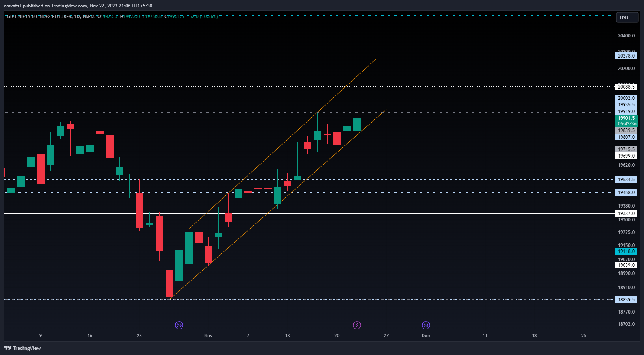
Task: Click the USD currency button
Action: (627, 18)
